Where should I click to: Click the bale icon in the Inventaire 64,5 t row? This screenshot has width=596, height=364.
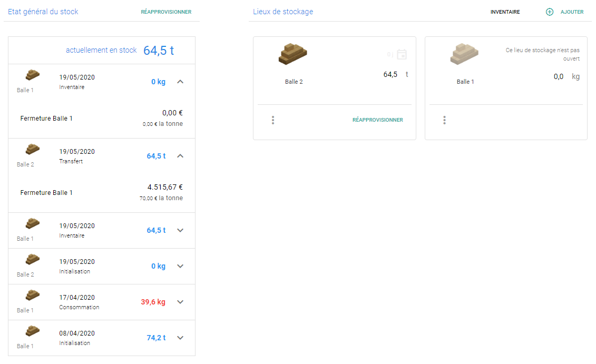pyautogui.click(x=32, y=223)
